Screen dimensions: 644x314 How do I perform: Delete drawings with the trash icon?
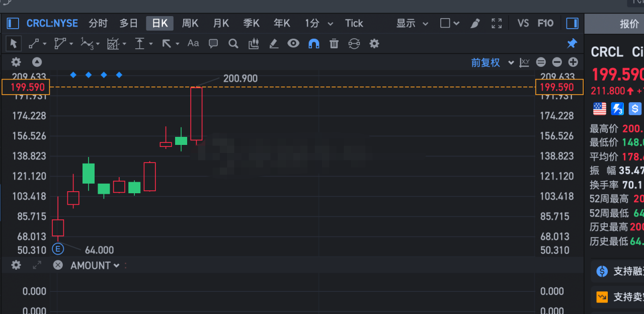click(334, 44)
